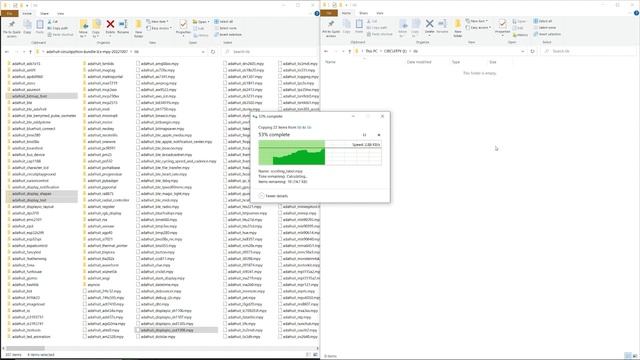Click the Up arrow in left window navigation
Image resolution: width=640 pixels, height=360 pixels.
click(30, 52)
